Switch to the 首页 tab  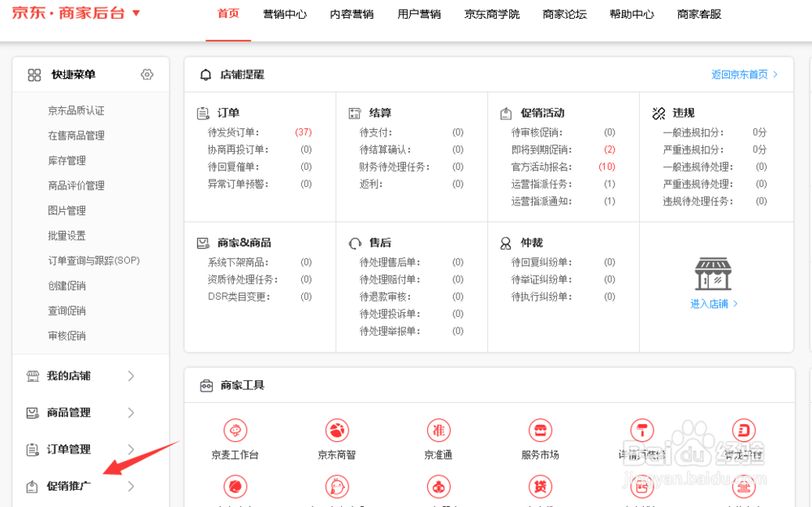(228, 14)
